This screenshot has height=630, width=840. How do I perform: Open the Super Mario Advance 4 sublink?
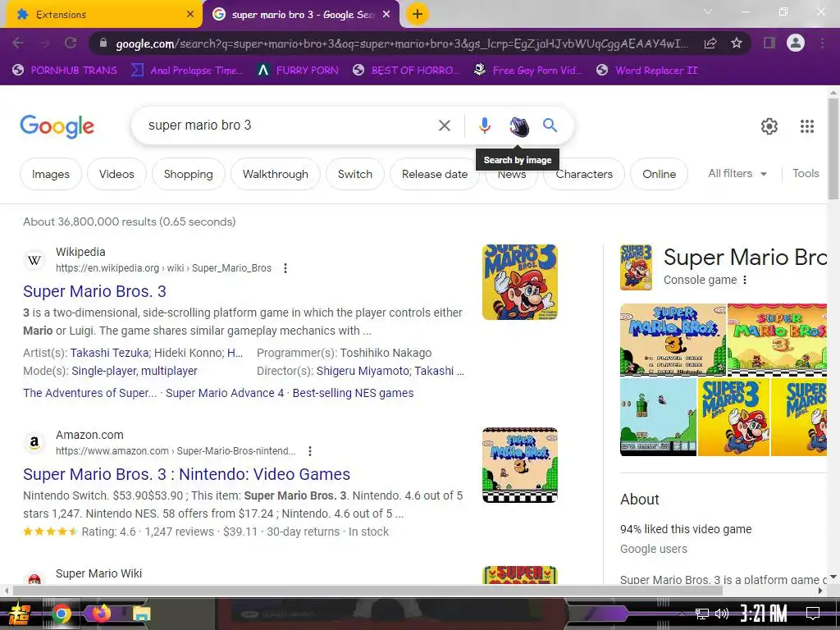(x=225, y=393)
